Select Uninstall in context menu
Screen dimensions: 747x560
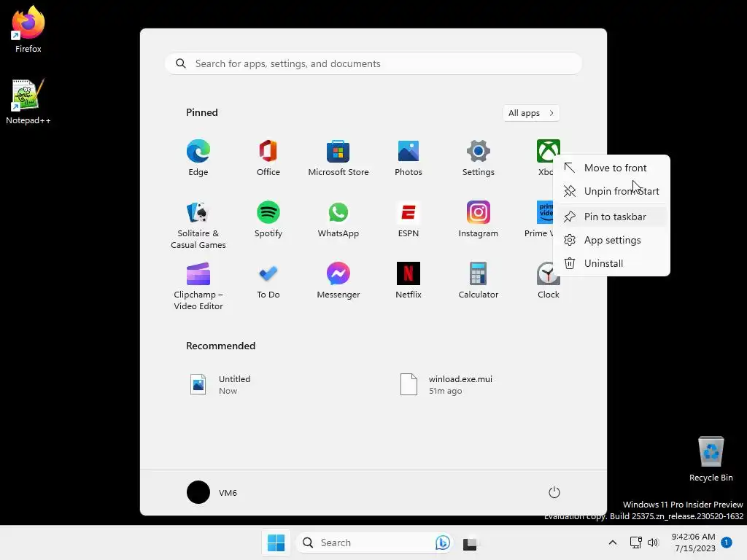[612, 263]
